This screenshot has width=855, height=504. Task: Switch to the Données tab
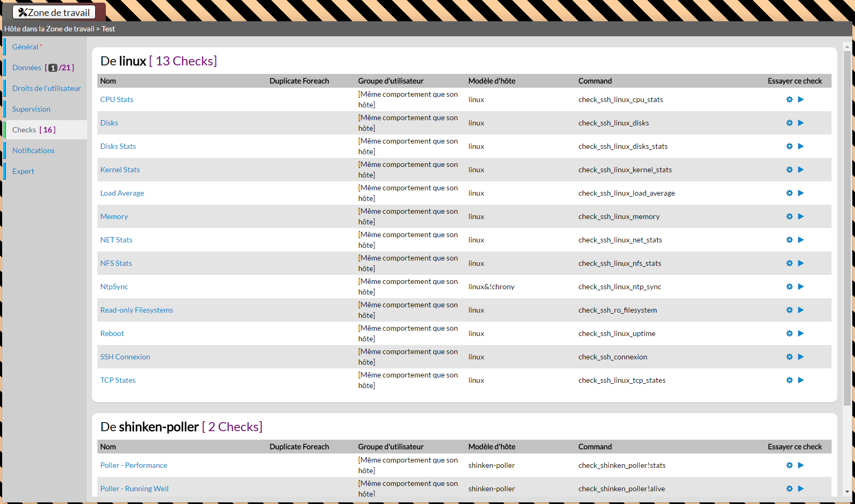[27, 68]
